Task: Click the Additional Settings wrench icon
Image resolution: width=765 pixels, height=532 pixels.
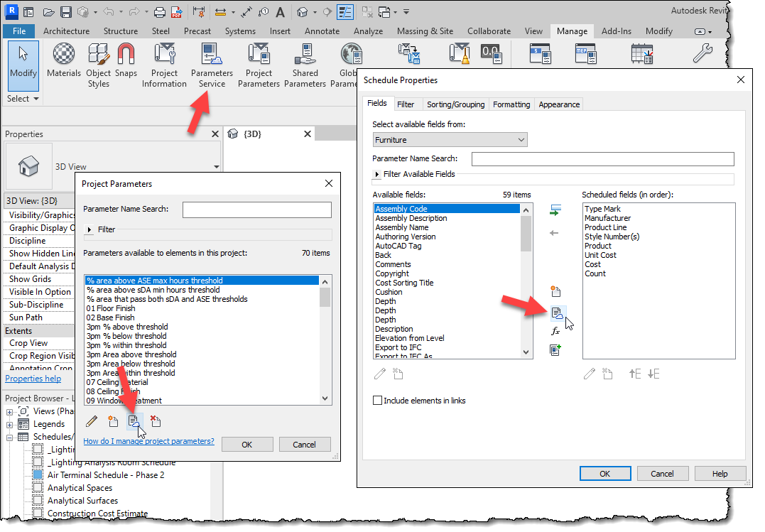Action: tap(702, 53)
